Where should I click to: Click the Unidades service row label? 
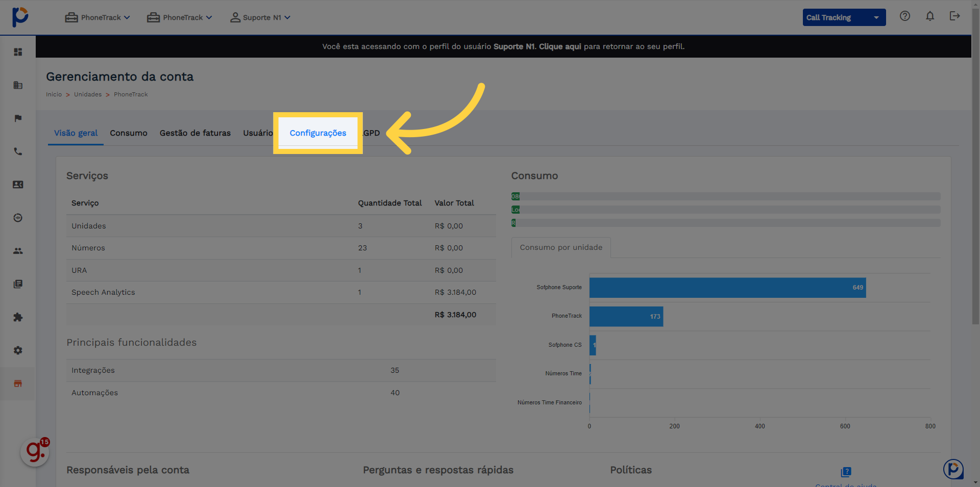coord(89,226)
